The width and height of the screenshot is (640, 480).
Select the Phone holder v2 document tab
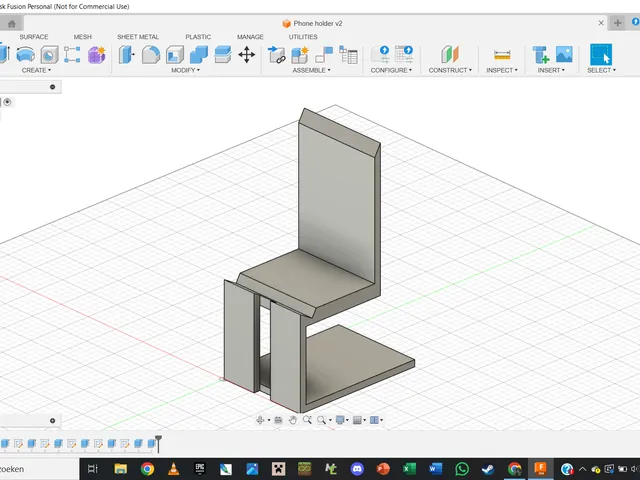click(313, 24)
